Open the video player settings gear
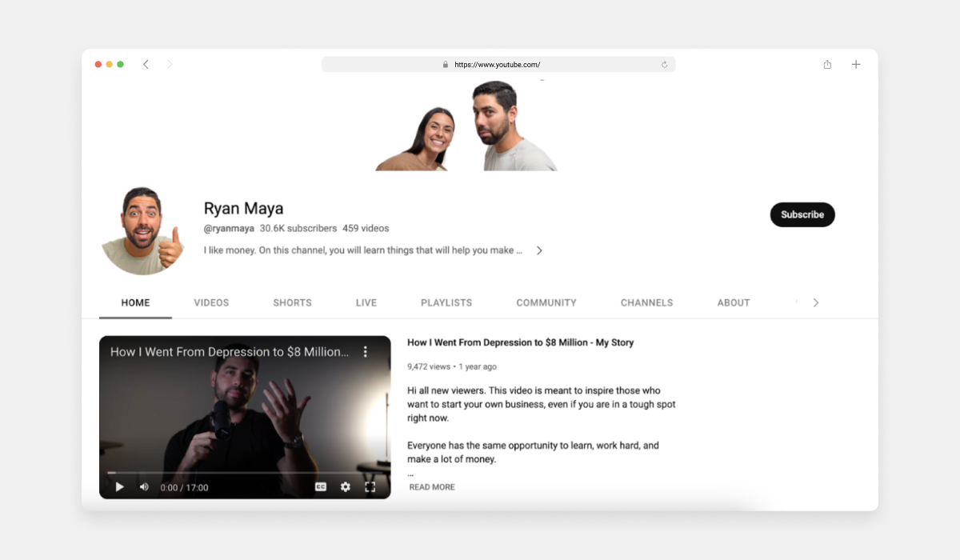The image size is (960, 560). click(x=345, y=486)
